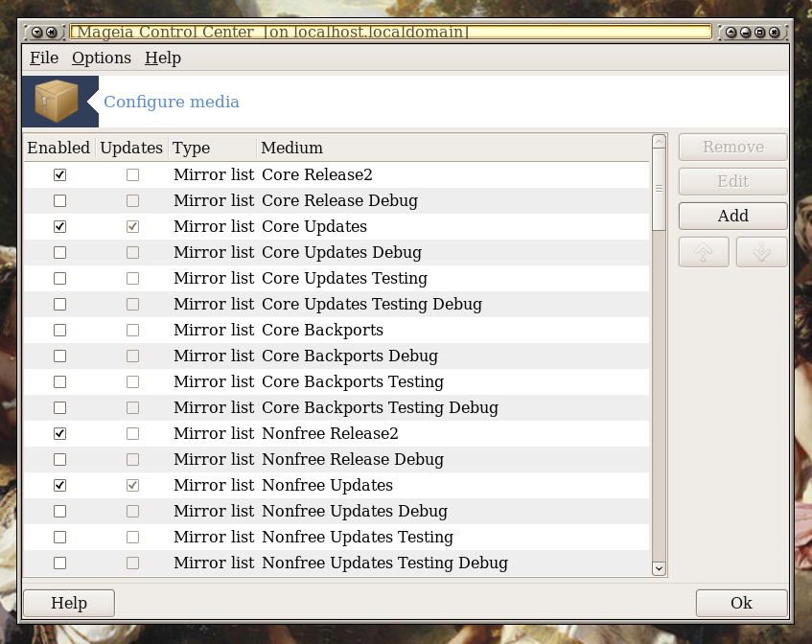
Task: Click the Help button at bottom left
Action: 69,603
